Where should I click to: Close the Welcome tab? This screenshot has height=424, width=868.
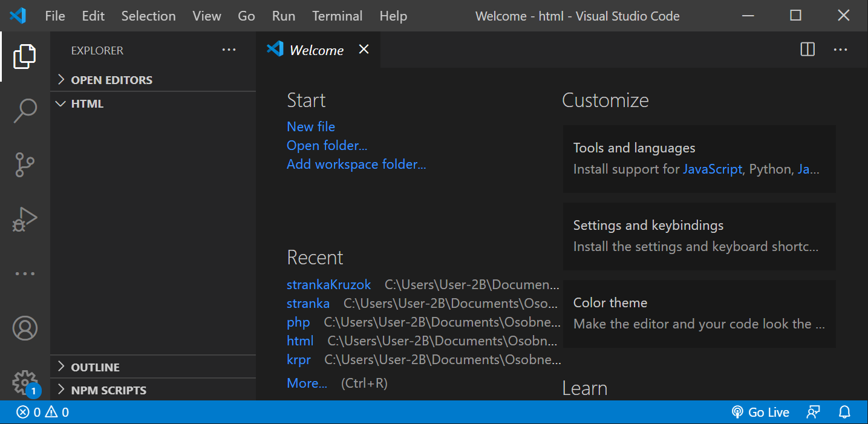click(x=364, y=50)
